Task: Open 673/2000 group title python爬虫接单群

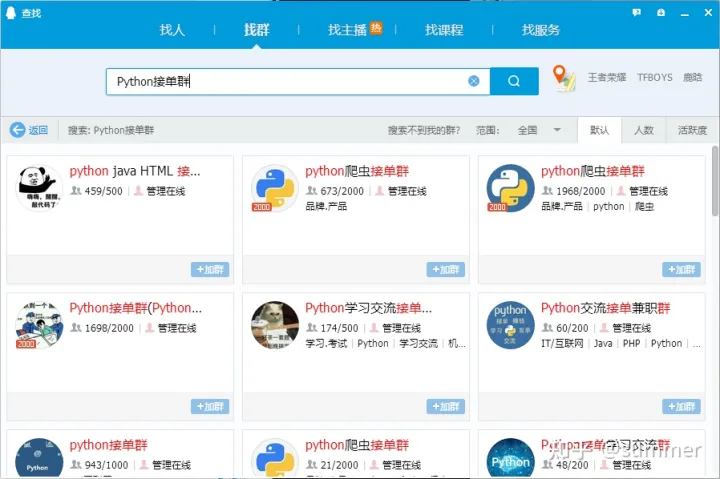Action: 357,171
